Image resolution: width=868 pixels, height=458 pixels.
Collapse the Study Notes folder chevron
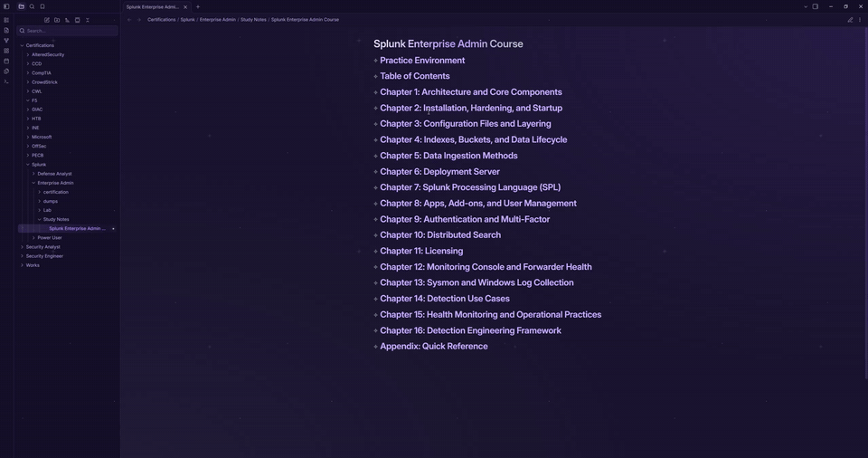pyautogui.click(x=39, y=220)
